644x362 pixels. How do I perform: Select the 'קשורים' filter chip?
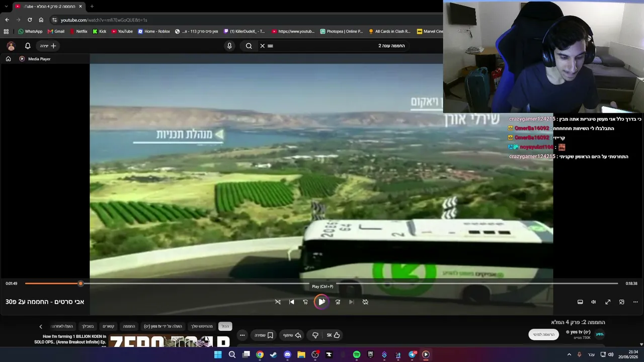click(109, 326)
